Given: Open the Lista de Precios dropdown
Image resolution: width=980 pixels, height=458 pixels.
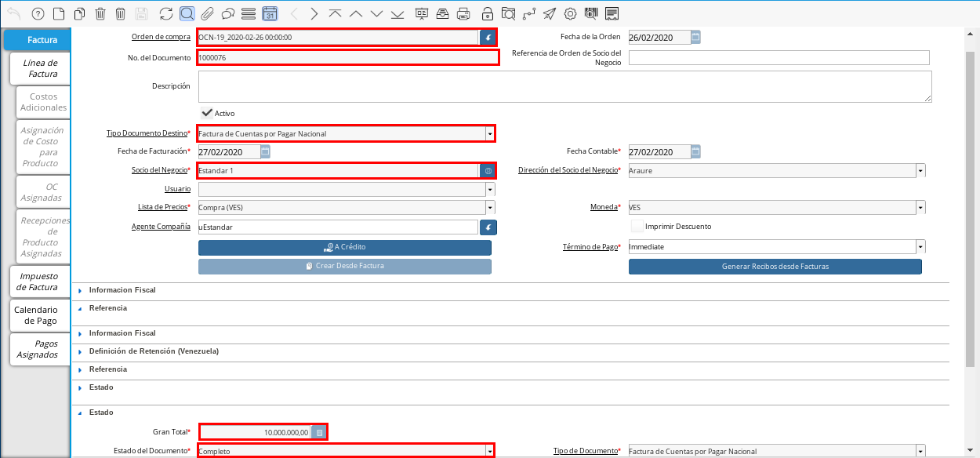Looking at the screenshot, I should [x=490, y=208].
